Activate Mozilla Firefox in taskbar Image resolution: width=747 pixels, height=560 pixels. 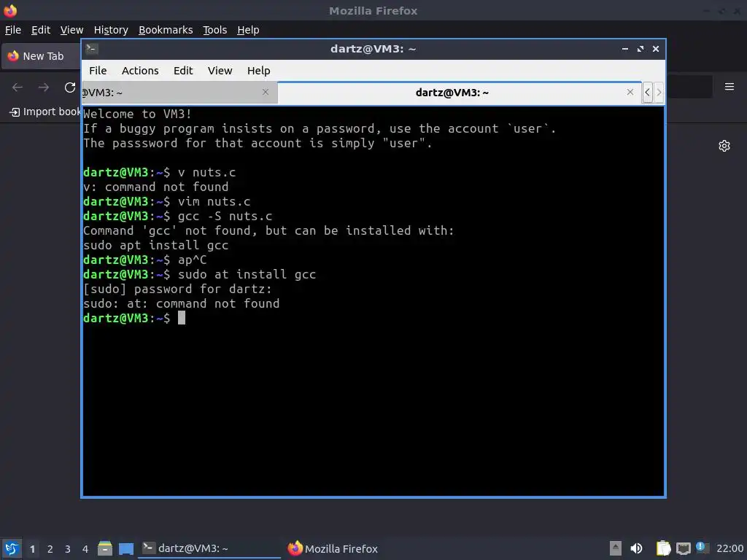tap(333, 548)
